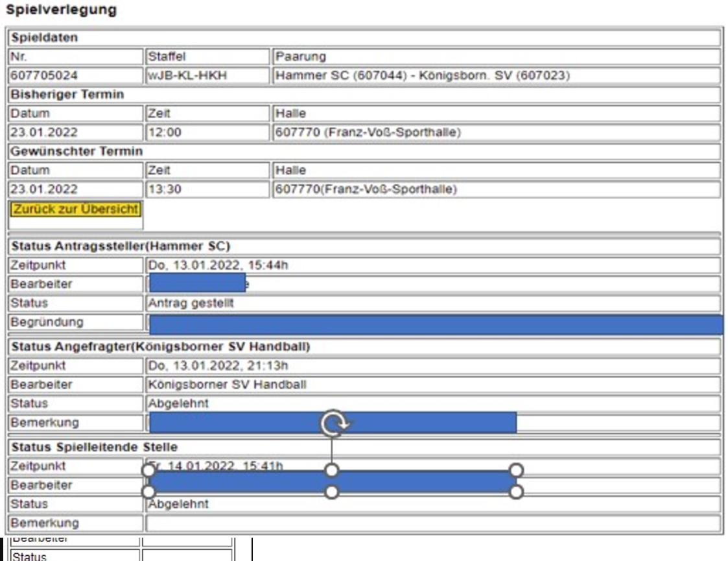Click the top-center resize handle of the selected shape

click(x=332, y=470)
